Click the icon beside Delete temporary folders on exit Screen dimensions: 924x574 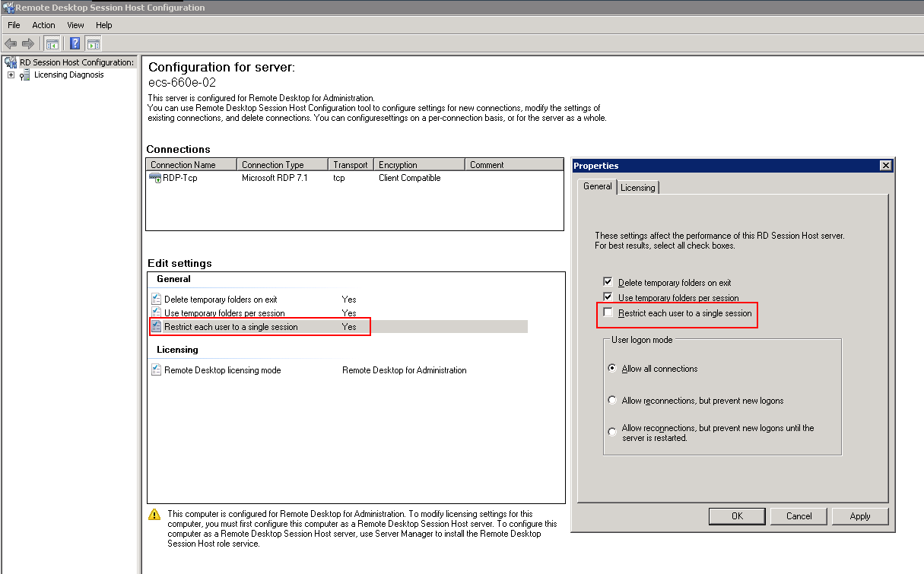pos(157,300)
